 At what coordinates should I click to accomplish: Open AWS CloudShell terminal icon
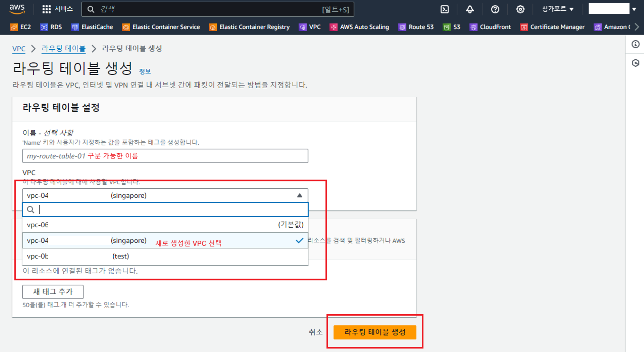coord(444,9)
